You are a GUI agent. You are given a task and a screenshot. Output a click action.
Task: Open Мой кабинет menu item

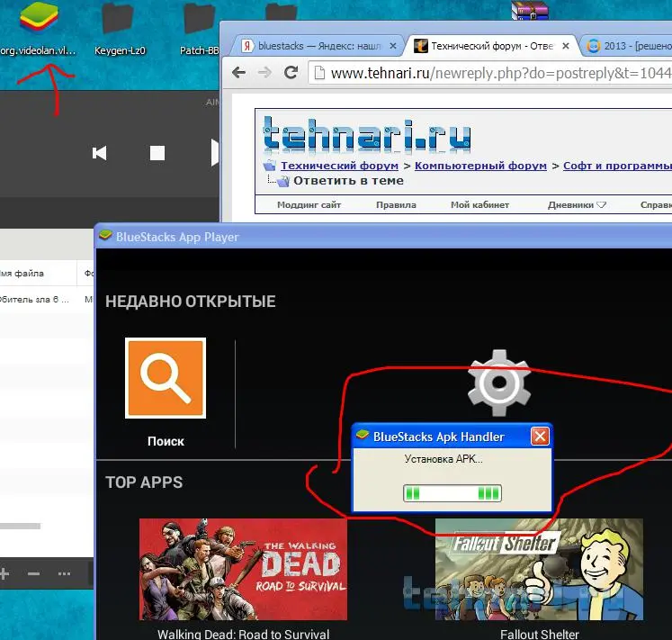[x=479, y=205]
